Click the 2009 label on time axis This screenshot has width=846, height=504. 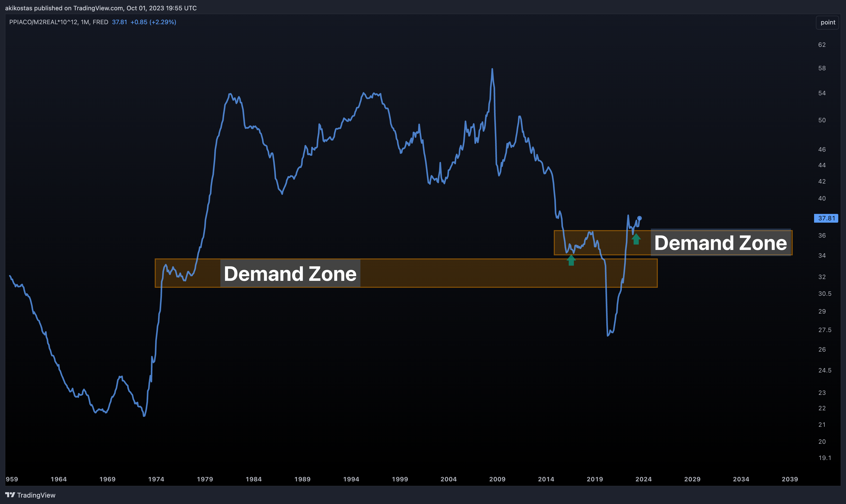click(497, 479)
